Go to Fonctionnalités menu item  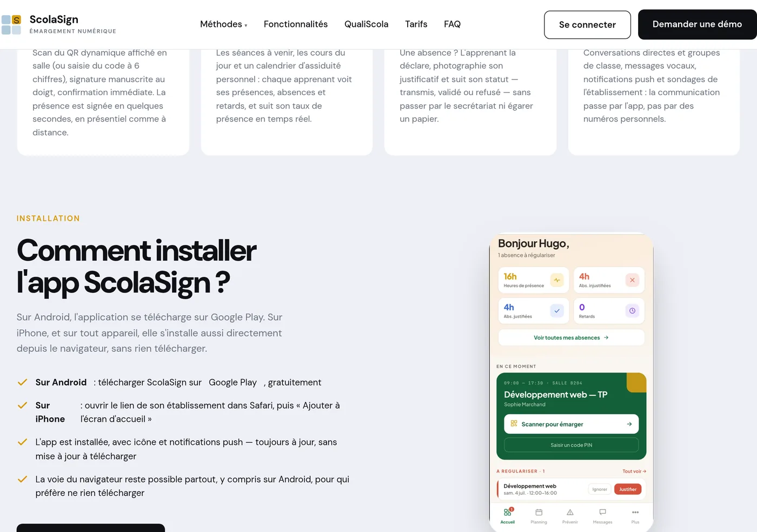296,24
